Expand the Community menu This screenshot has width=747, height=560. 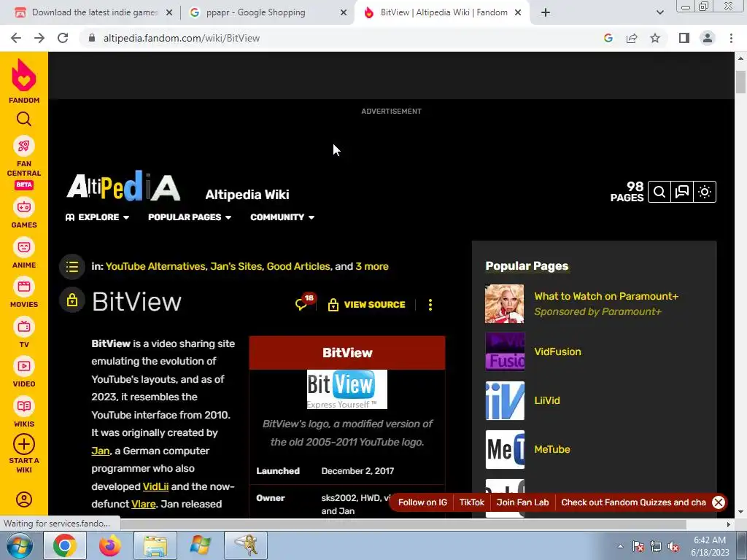click(282, 217)
